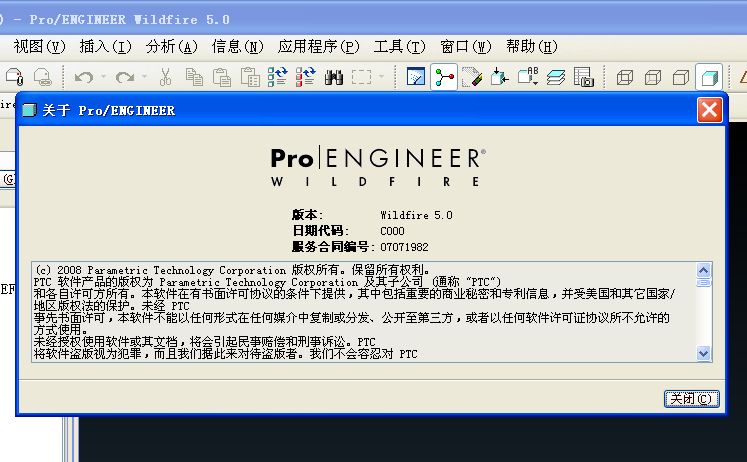Viewport: 747px width, 462px height.
Task: Open the 工具(T) menu
Action: (x=399, y=47)
